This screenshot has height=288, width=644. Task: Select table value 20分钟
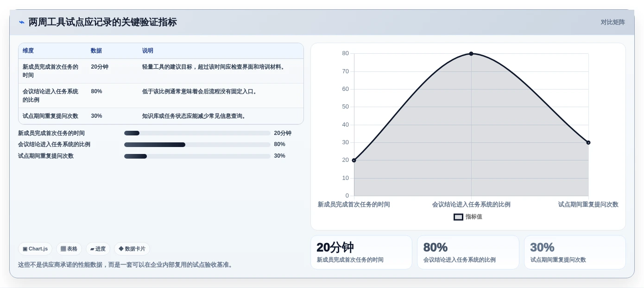click(100, 67)
